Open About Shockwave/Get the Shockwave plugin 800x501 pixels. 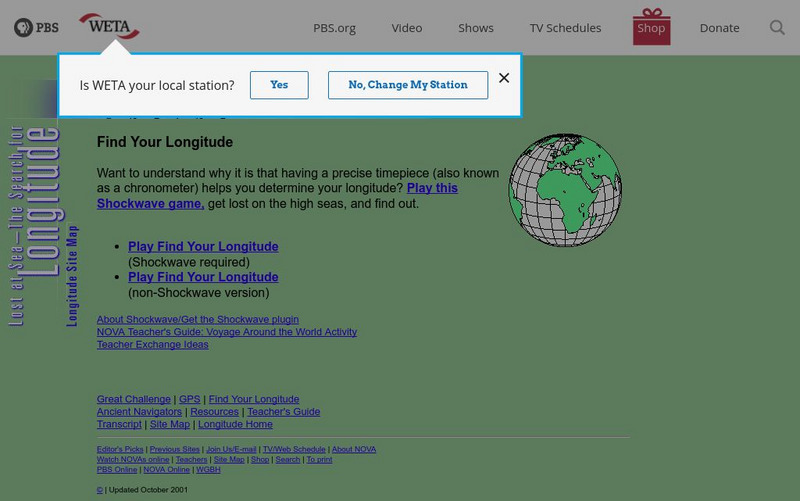tap(198, 319)
